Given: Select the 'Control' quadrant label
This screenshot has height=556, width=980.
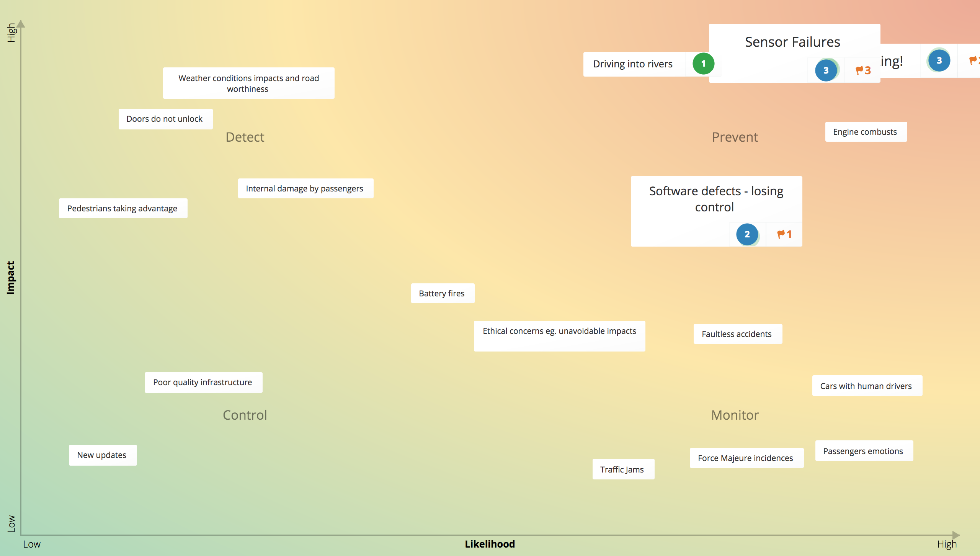Looking at the screenshot, I should pyautogui.click(x=244, y=413).
